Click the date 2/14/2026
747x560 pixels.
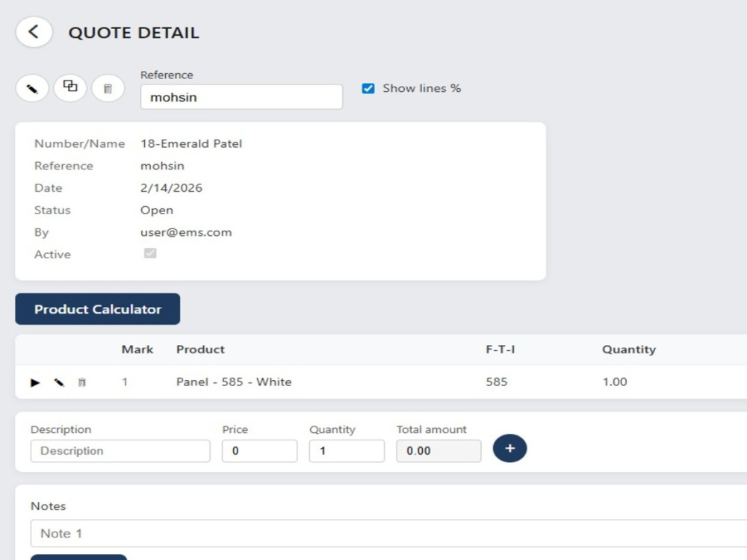pyautogui.click(x=171, y=188)
